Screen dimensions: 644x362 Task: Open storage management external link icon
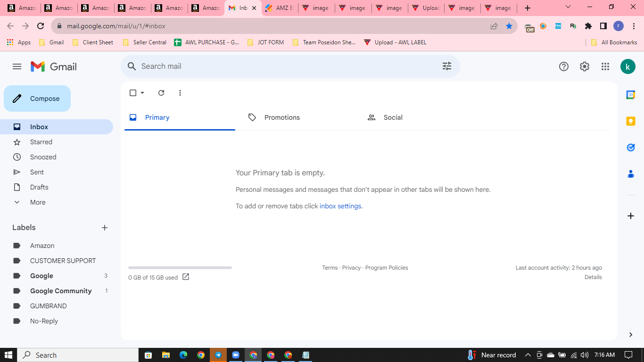(186, 277)
